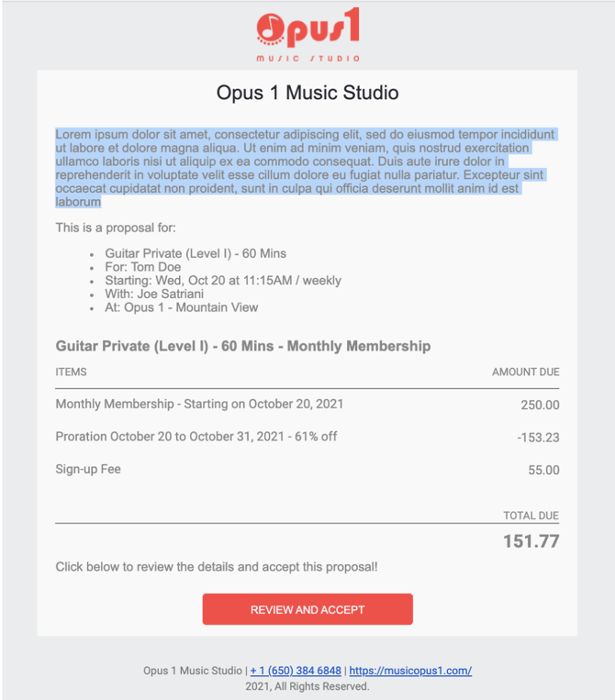Click the "2021, All Rights Reserved" footer text
The height and width of the screenshot is (700, 615).
[307, 686]
